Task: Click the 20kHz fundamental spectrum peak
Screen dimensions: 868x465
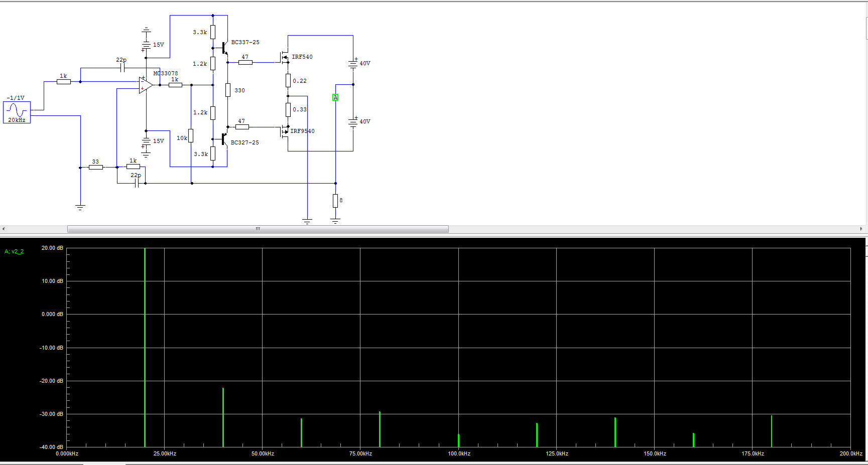Action: point(145,347)
